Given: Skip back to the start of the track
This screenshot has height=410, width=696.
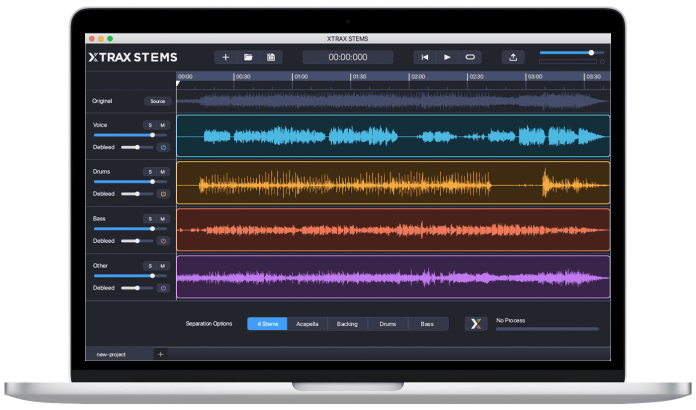Looking at the screenshot, I should tap(425, 57).
